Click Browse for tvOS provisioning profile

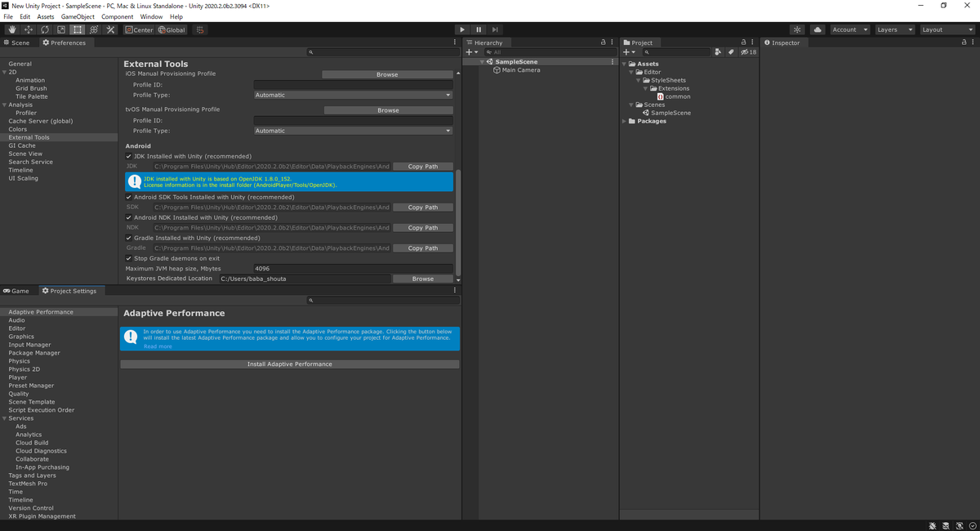pos(388,110)
